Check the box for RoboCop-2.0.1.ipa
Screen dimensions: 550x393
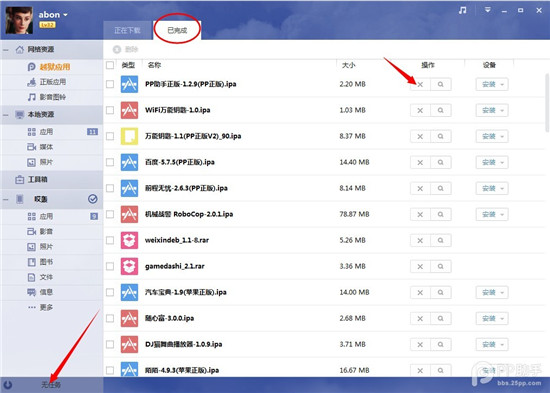[110, 214]
